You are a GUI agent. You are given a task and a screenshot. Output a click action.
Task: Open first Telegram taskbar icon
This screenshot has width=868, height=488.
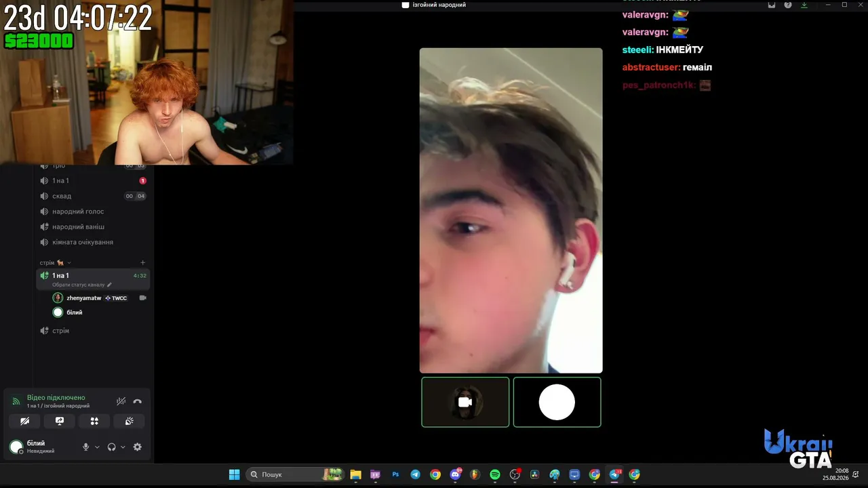click(415, 474)
